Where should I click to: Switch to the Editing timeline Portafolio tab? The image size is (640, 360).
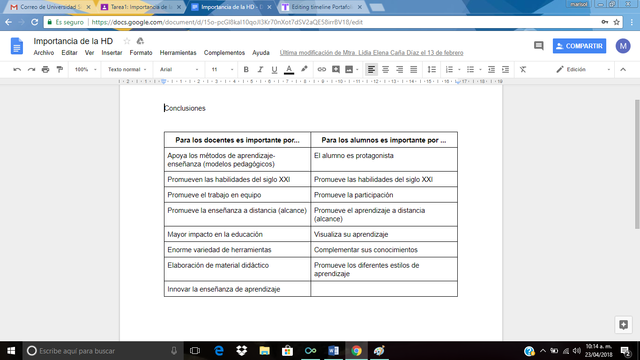[x=322, y=7]
